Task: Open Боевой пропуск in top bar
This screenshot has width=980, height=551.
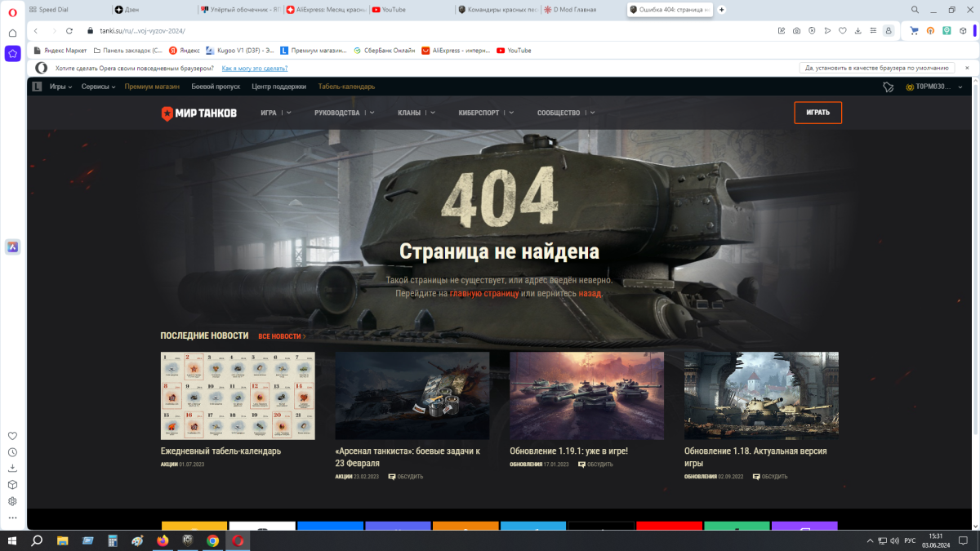Action: (x=216, y=87)
